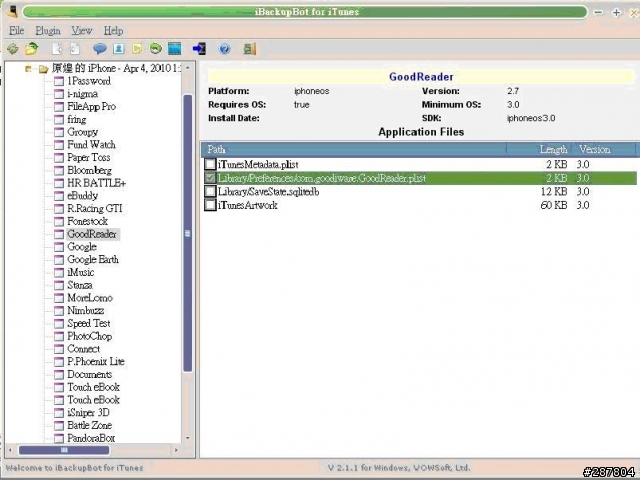The image size is (640, 480).
Task: Select Nimbuzz in the app tree
Action: pos(86,311)
